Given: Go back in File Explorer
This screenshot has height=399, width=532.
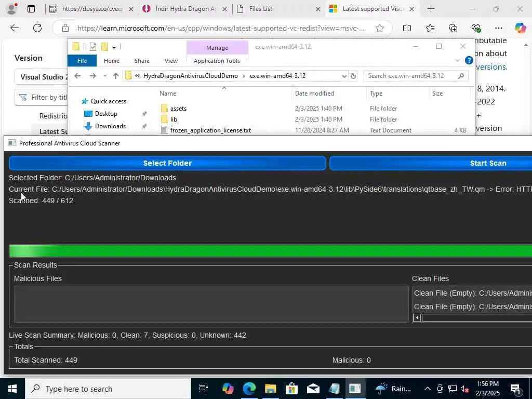Looking at the screenshot, I should (77, 76).
